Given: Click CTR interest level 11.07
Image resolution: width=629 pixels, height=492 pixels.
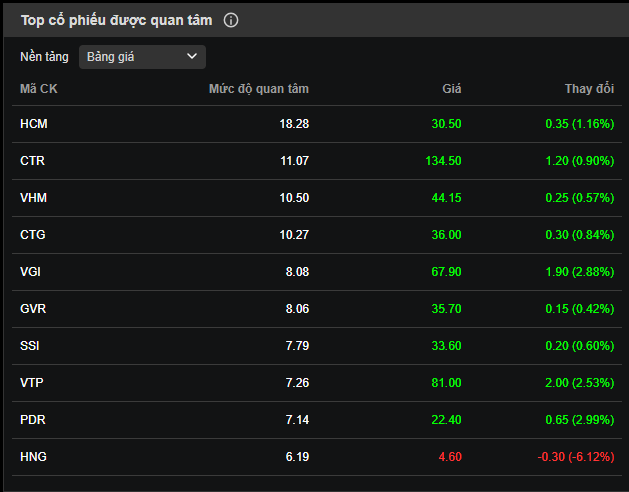Looking at the screenshot, I should [x=294, y=161].
